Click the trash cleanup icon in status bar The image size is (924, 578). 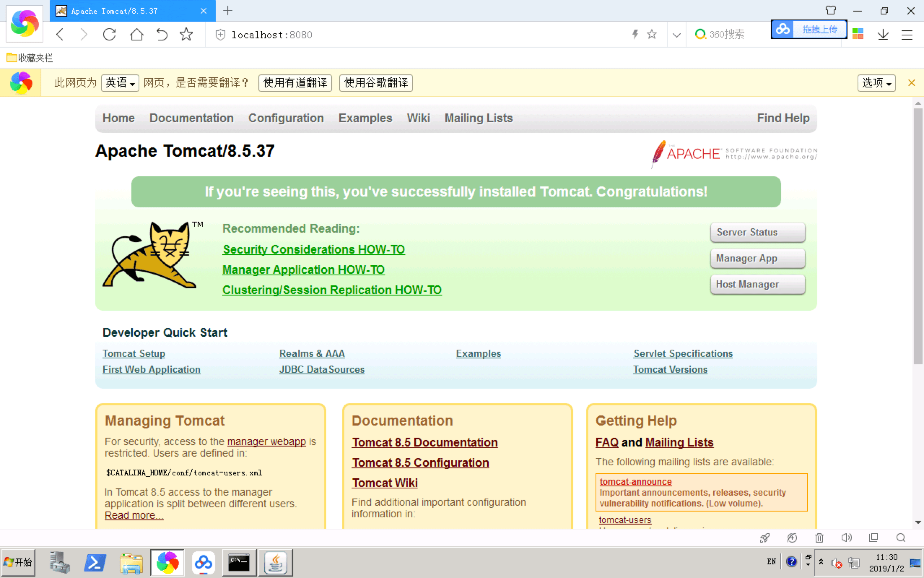click(x=819, y=538)
